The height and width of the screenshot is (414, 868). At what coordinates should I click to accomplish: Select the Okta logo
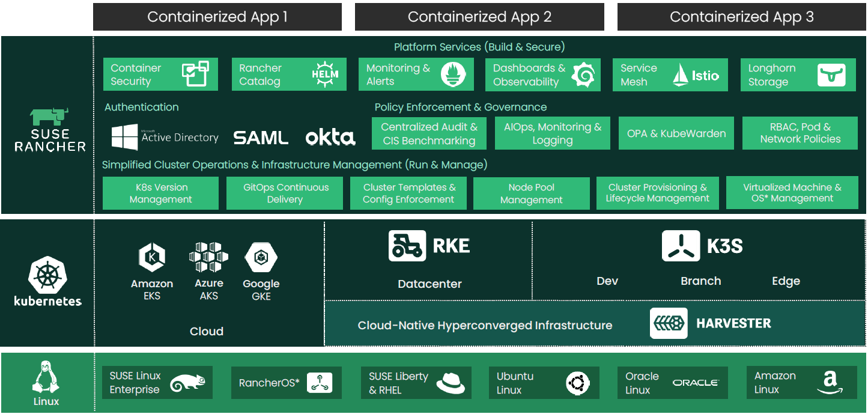tap(330, 137)
